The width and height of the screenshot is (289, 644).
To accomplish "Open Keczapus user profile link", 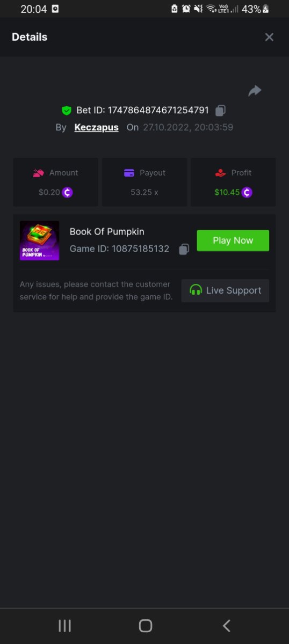I will (96, 128).
